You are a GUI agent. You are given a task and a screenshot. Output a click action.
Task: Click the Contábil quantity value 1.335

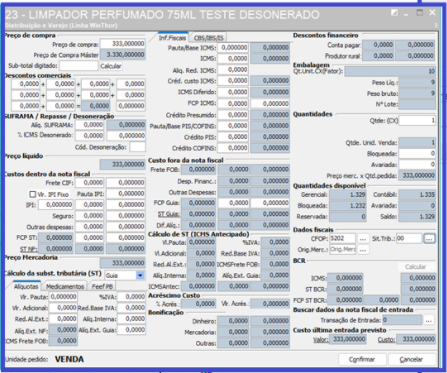click(x=417, y=194)
